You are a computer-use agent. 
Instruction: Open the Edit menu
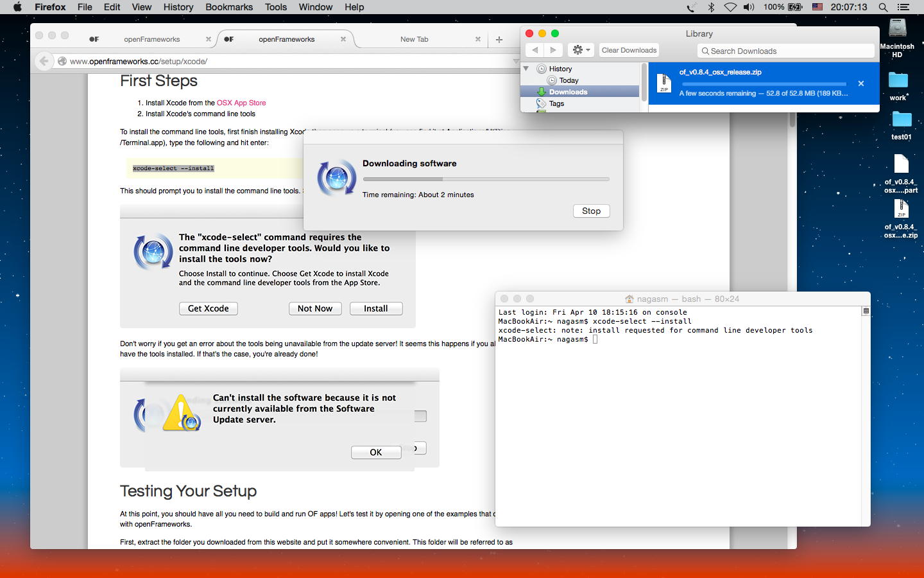click(x=112, y=7)
